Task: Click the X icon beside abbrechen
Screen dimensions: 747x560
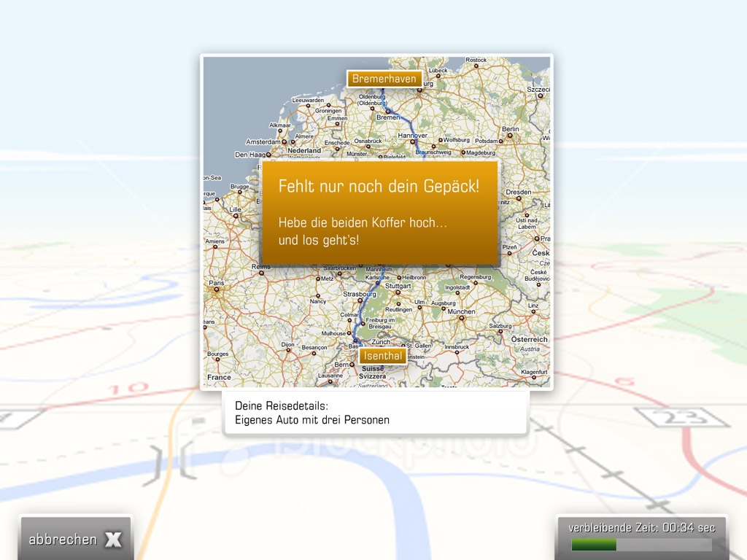Action: [113, 540]
